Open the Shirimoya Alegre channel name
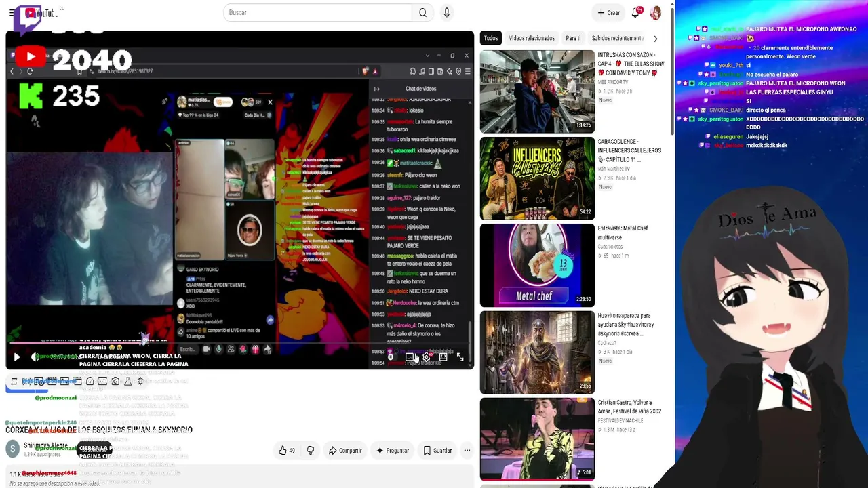Screen dimensions: 868x488 [45, 445]
